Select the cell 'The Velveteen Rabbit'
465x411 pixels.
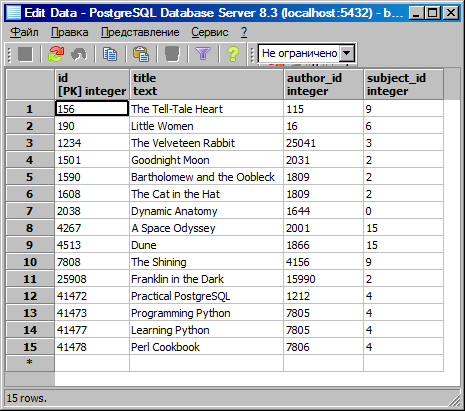(207, 143)
